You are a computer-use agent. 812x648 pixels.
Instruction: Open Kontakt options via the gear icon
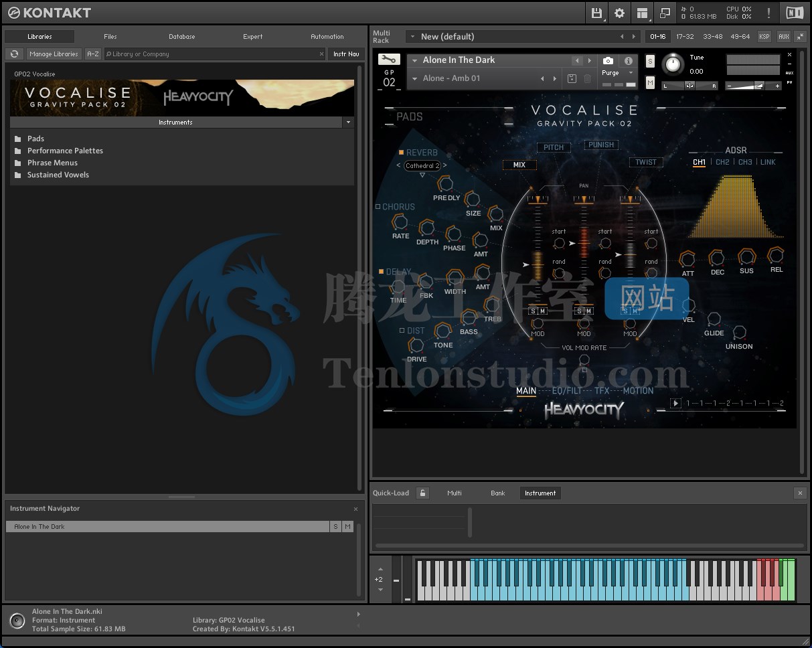point(619,13)
